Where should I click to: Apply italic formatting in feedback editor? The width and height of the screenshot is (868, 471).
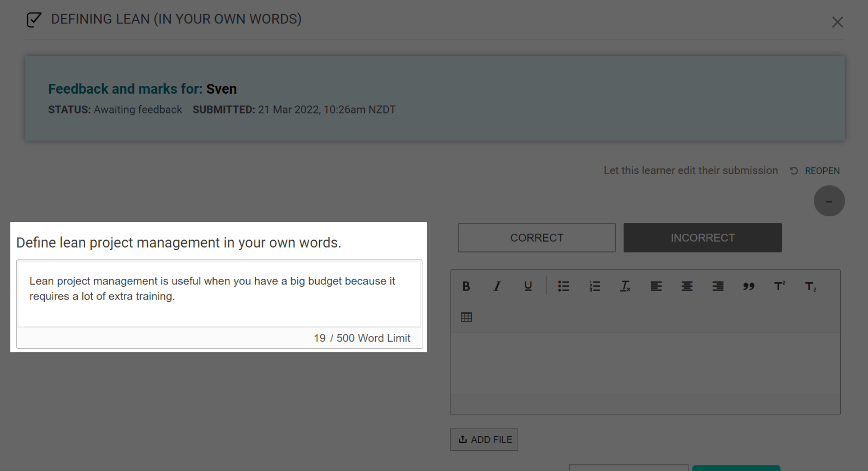[x=497, y=286]
